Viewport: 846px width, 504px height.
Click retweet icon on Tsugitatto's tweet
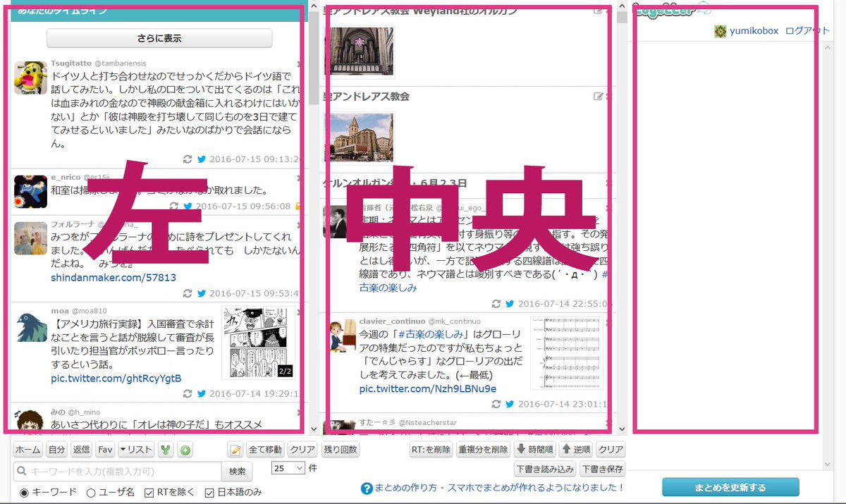pos(188,159)
